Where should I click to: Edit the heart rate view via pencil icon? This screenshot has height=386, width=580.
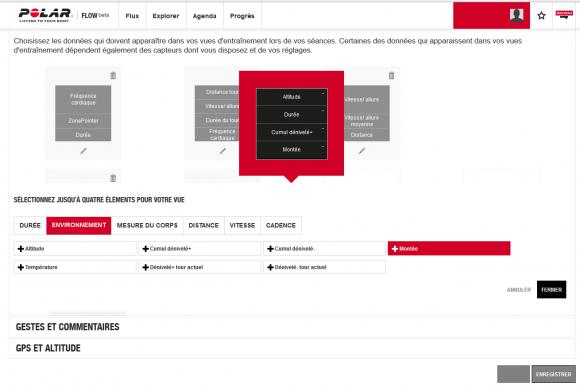click(83, 151)
